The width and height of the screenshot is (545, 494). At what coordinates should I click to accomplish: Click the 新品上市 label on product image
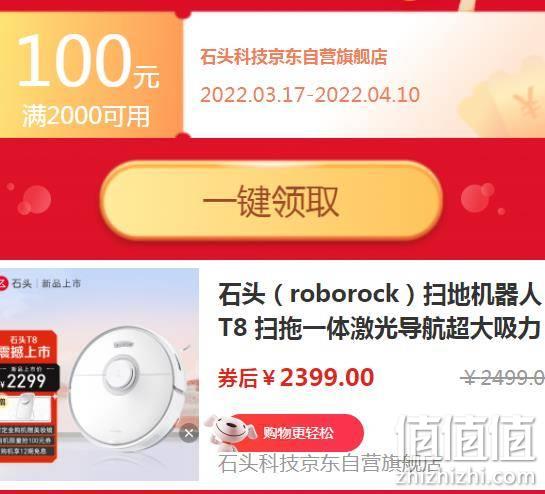click(x=61, y=284)
